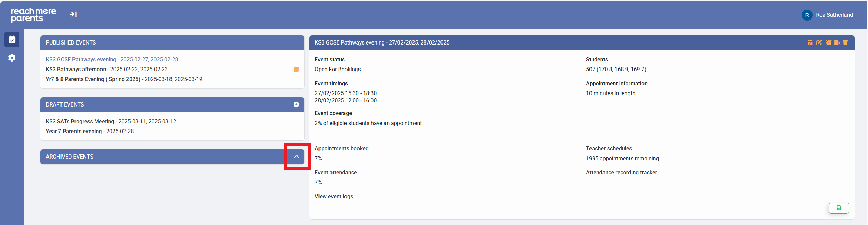
Task: Open the Appointments booked link
Action: click(341, 148)
